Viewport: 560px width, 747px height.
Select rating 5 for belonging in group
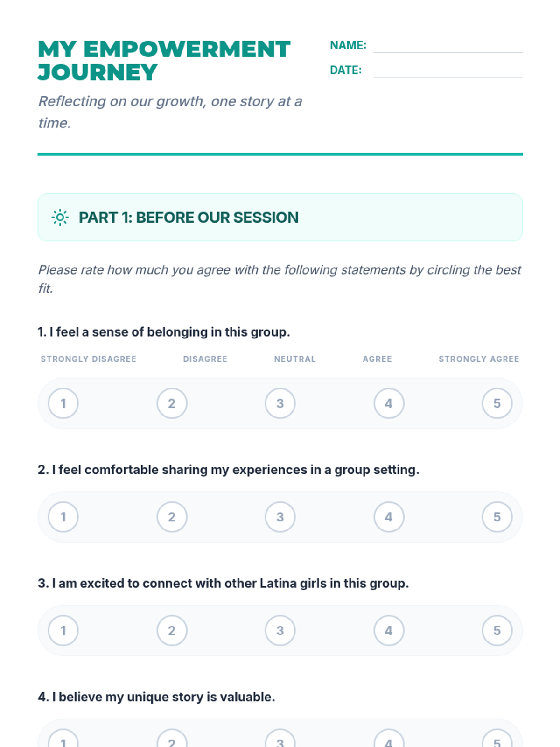(497, 403)
